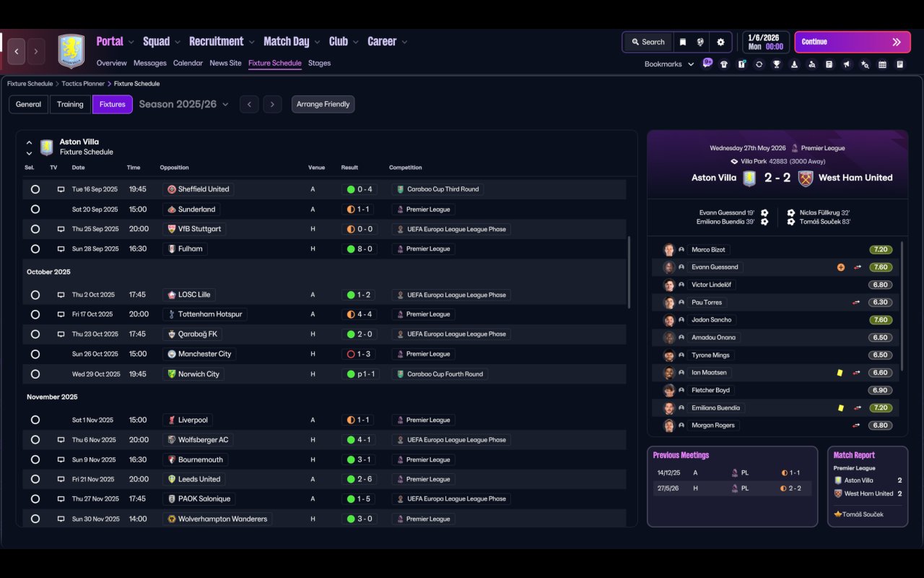Open the training cone bookmark icon
The image size is (924, 578).
pos(794,64)
